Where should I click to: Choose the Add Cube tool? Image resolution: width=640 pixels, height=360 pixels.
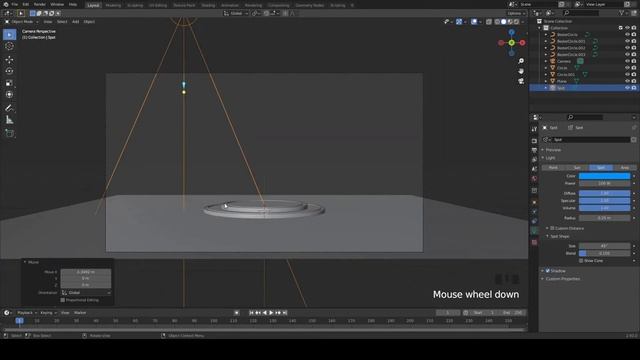[9, 133]
